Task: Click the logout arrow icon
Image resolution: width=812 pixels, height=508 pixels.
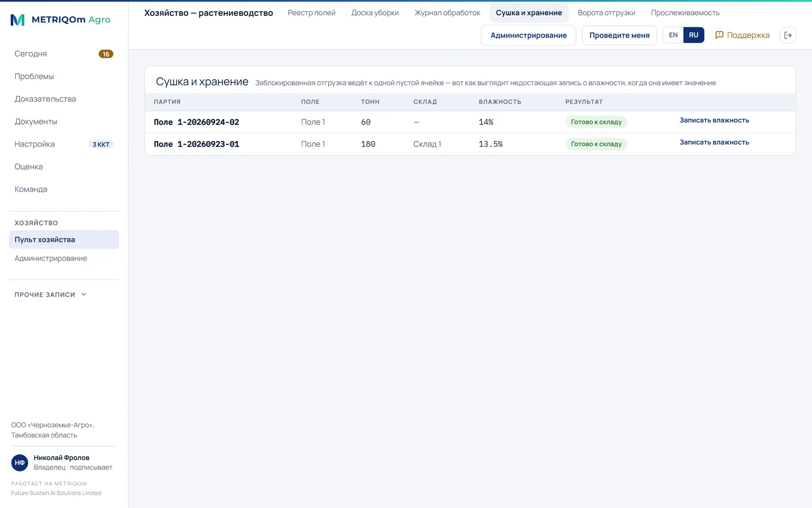Action: [788, 35]
